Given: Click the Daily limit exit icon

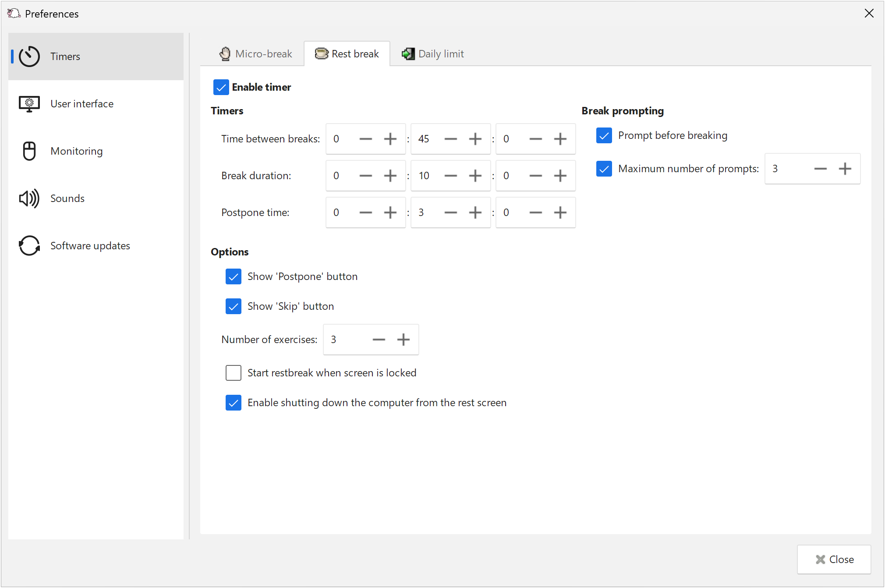Looking at the screenshot, I should [408, 54].
